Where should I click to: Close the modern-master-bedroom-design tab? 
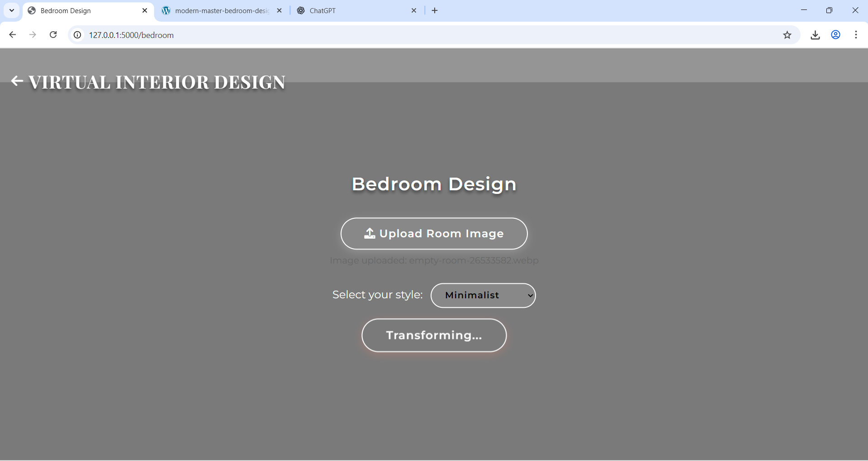[x=279, y=10]
